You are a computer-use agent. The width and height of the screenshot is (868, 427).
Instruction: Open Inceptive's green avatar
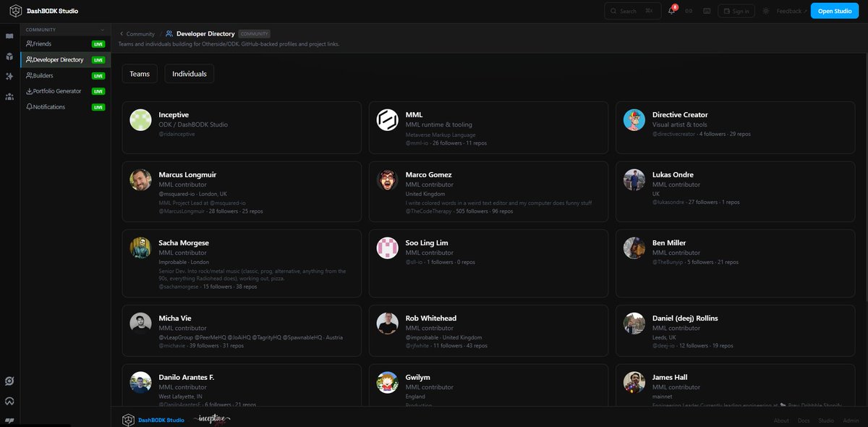point(140,120)
